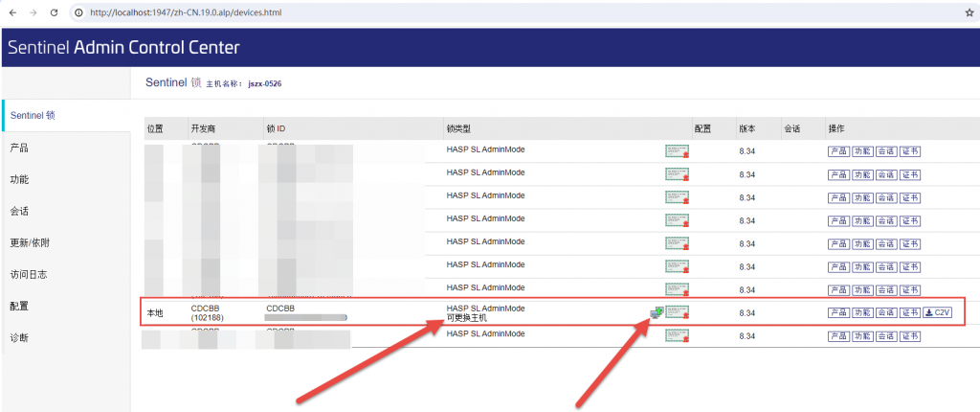Click the browser back arrow
This screenshot has width=980, height=412.
[x=12, y=12]
